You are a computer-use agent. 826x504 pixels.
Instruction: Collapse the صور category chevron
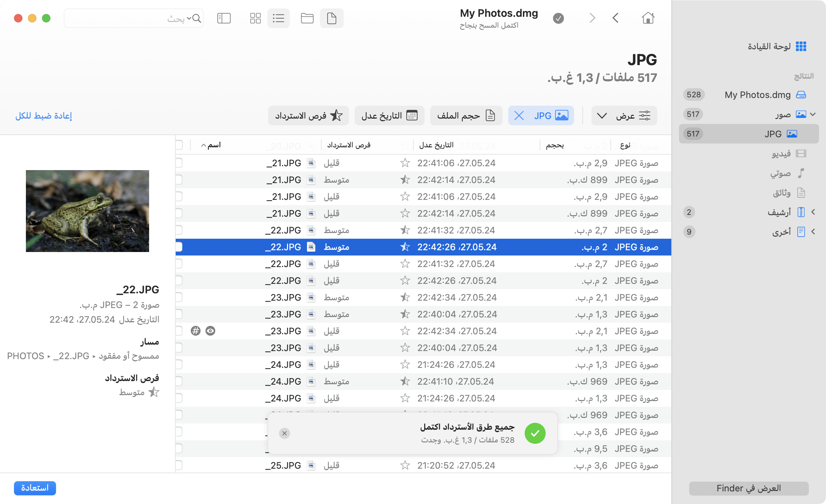tap(813, 114)
